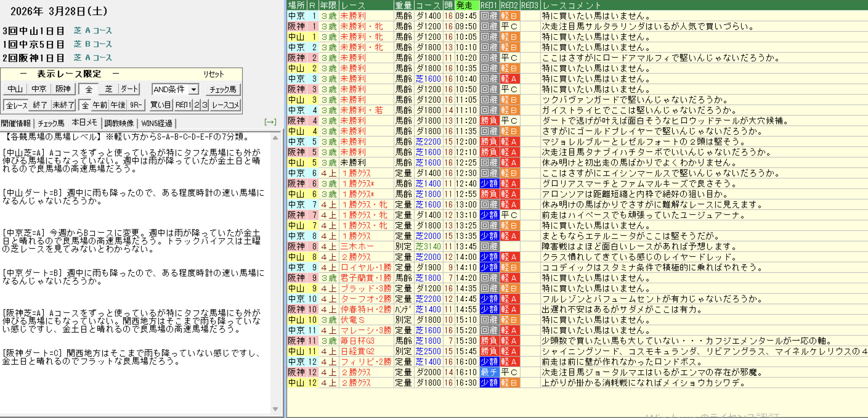Click the blue 芝2500 course cell
Screen dimensions: 868x418
point(428,351)
